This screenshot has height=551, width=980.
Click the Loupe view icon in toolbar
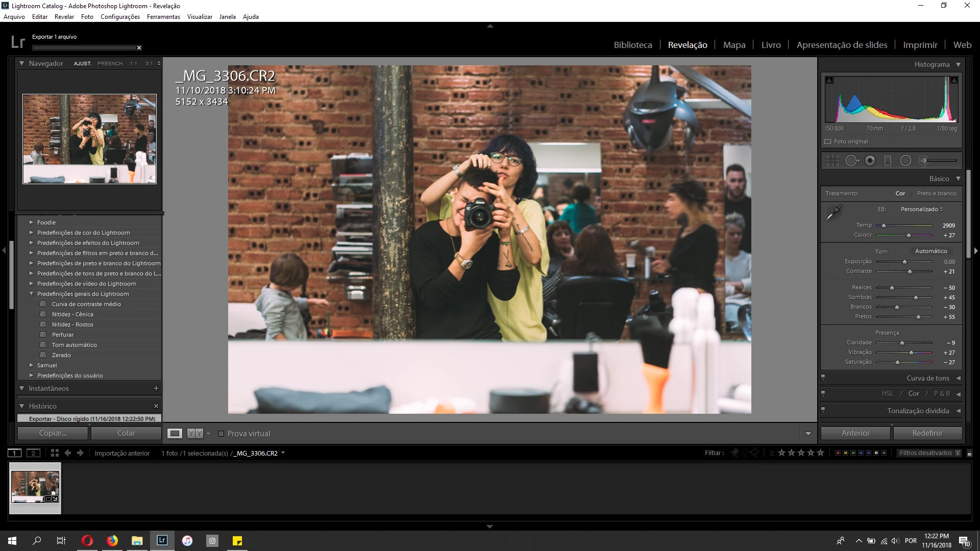175,433
